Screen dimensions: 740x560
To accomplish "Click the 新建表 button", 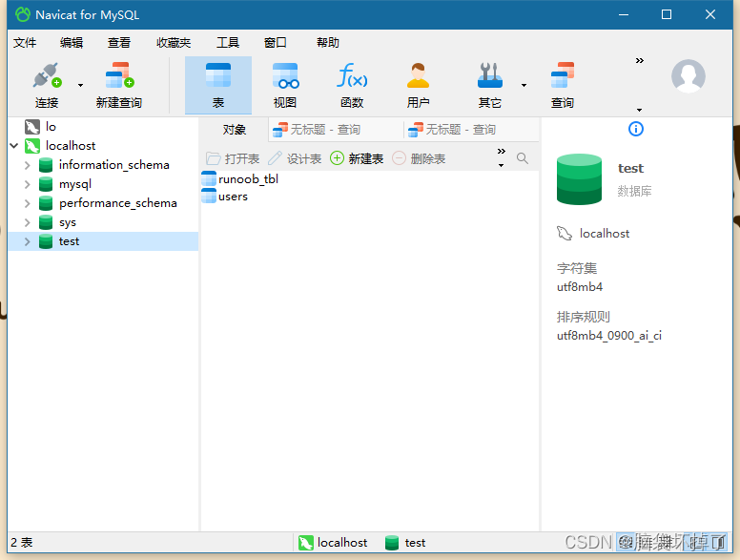I will point(357,158).
